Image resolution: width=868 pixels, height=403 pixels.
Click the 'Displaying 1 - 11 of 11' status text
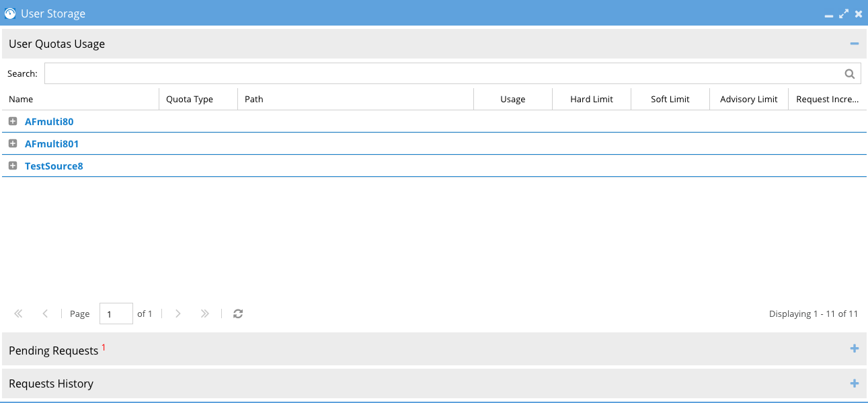pos(814,314)
